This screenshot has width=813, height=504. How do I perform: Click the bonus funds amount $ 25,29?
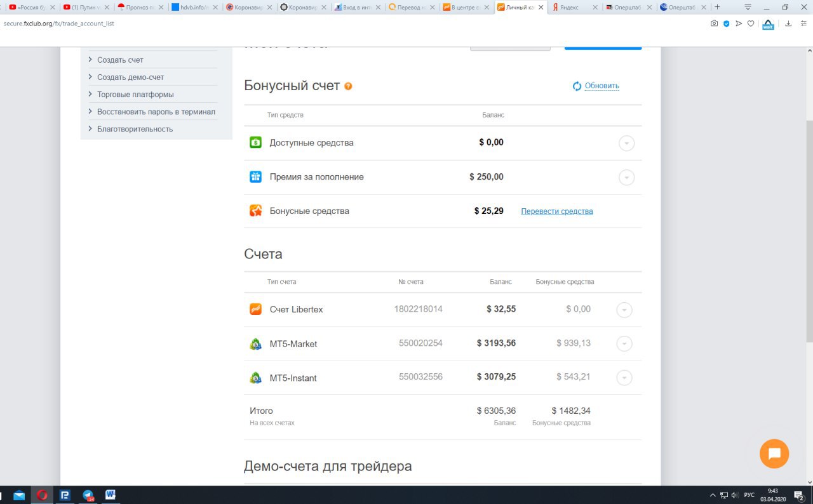pyautogui.click(x=489, y=211)
